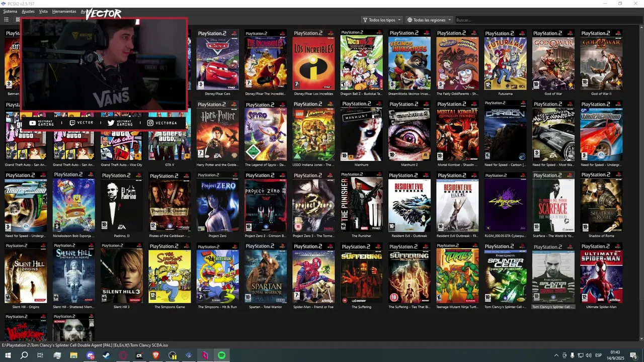Click the 'GTA V' game title
The height and width of the screenshot is (362, 644).
click(170, 165)
